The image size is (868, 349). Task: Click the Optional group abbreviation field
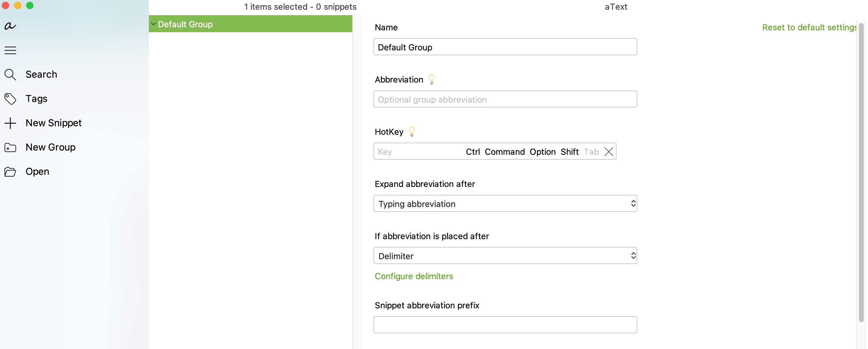(x=505, y=99)
